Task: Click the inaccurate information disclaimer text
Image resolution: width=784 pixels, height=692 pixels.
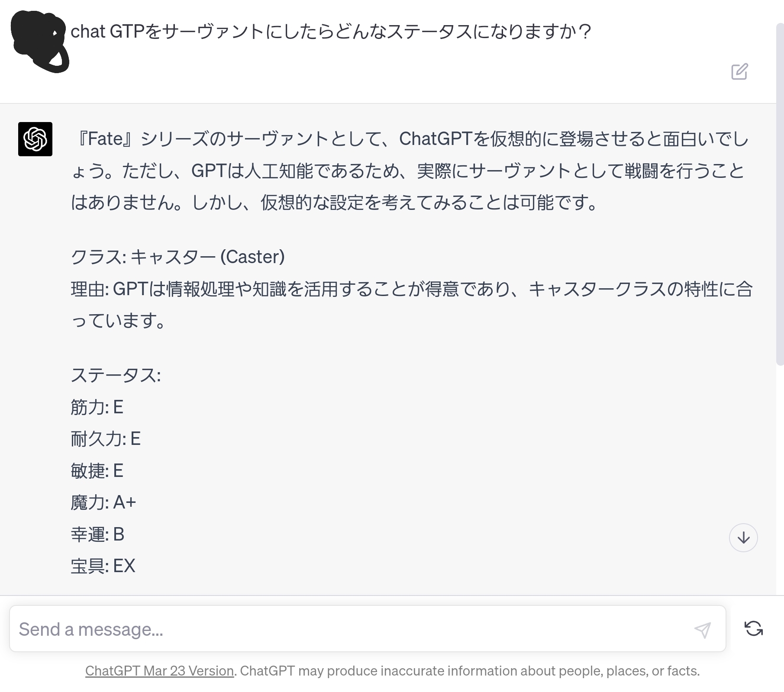Action: point(469,671)
